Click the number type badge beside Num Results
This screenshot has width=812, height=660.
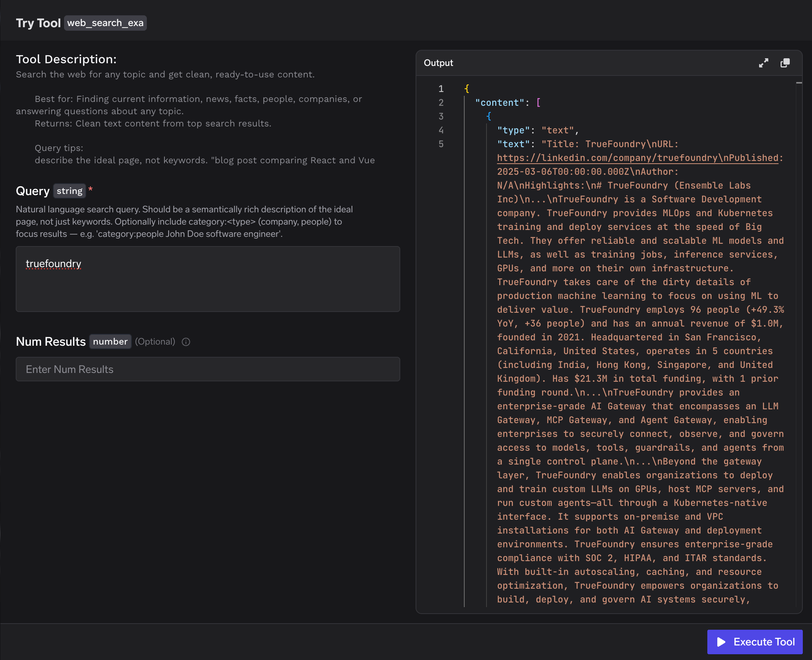click(110, 341)
